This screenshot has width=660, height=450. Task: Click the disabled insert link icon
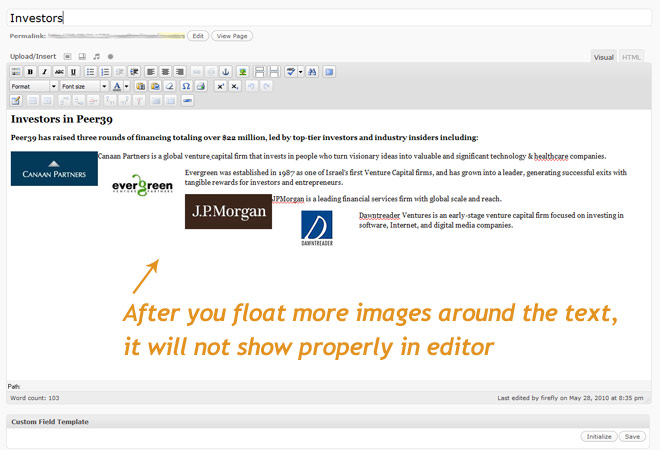click(197, 72)
